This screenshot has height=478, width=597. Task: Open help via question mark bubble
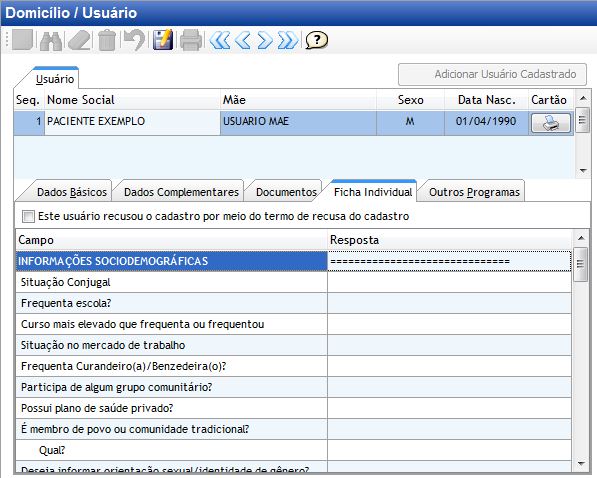pos(316,40)
